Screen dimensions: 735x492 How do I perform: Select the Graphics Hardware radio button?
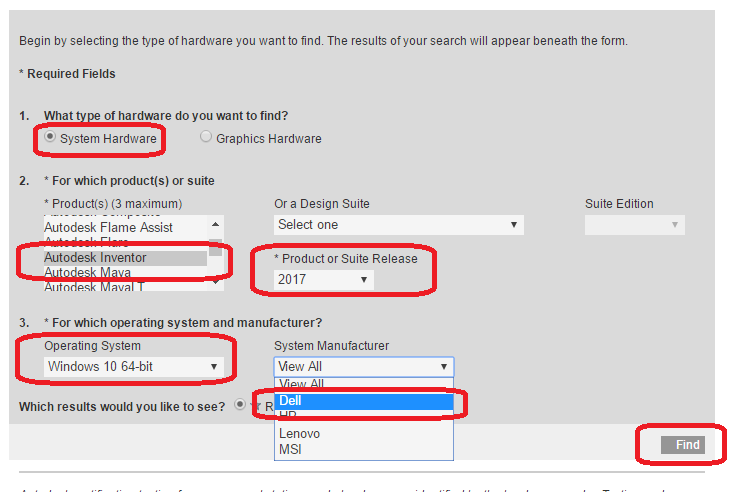tap(206, 136)
